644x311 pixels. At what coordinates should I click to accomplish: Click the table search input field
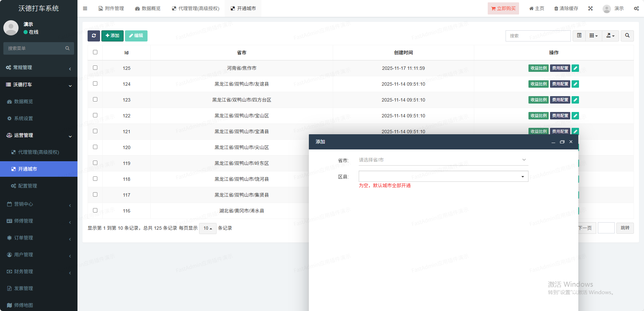[x=538, y=36]
